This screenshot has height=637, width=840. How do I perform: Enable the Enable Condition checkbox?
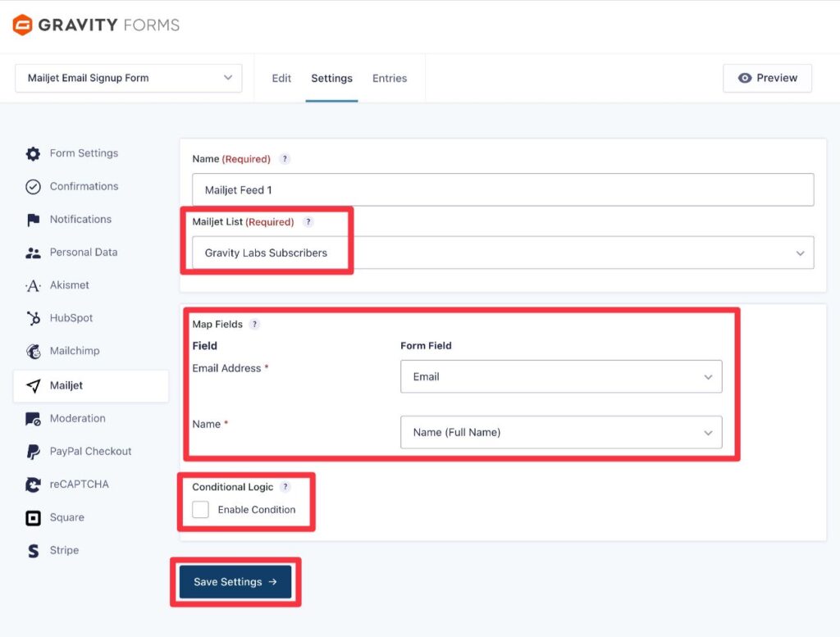pos(200,510)
